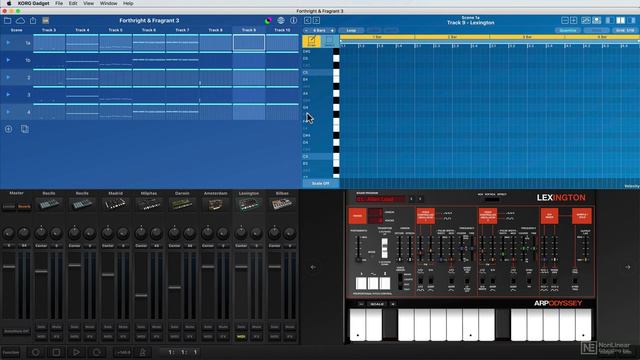Click left arrow beside the Lexington synth
This screenshot has width=640, height=360.
click(313, 267)
